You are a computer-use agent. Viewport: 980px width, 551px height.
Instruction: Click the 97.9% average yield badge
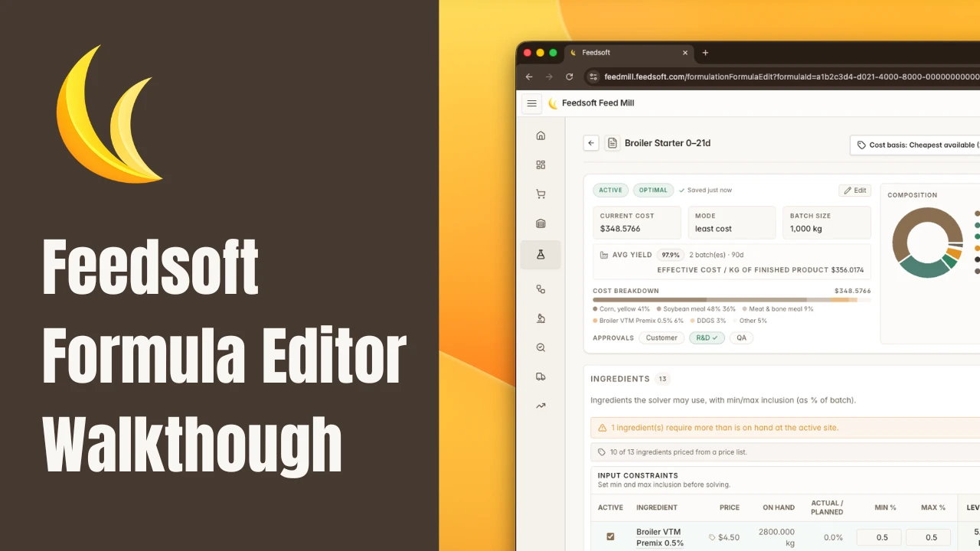(671, 255)
